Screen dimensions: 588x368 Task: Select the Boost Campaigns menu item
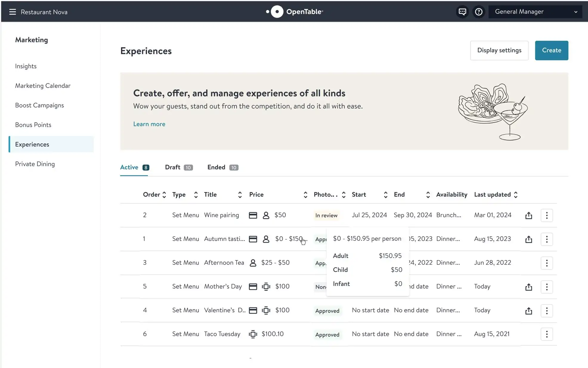coord(39,105)
